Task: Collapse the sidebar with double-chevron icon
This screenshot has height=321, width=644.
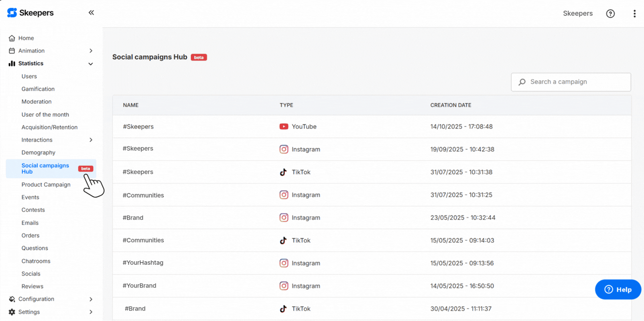Action: (x=91, y=13)
